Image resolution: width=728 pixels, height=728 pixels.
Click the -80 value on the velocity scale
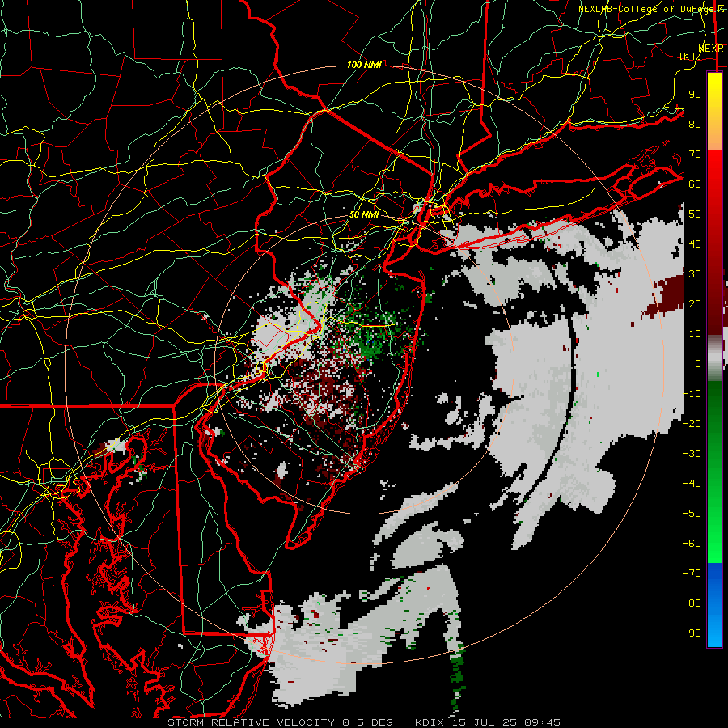[692, 603]
